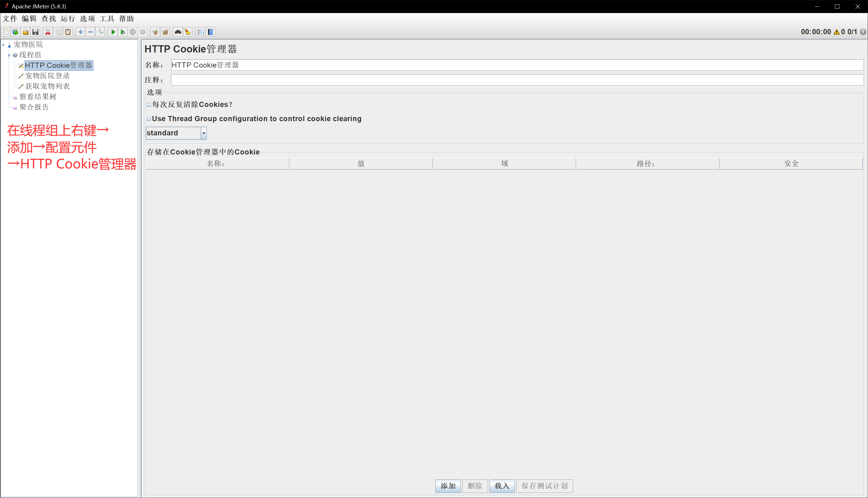Open the Search binoculars icon
868x498 pixels.
click(x=178, y=32)
